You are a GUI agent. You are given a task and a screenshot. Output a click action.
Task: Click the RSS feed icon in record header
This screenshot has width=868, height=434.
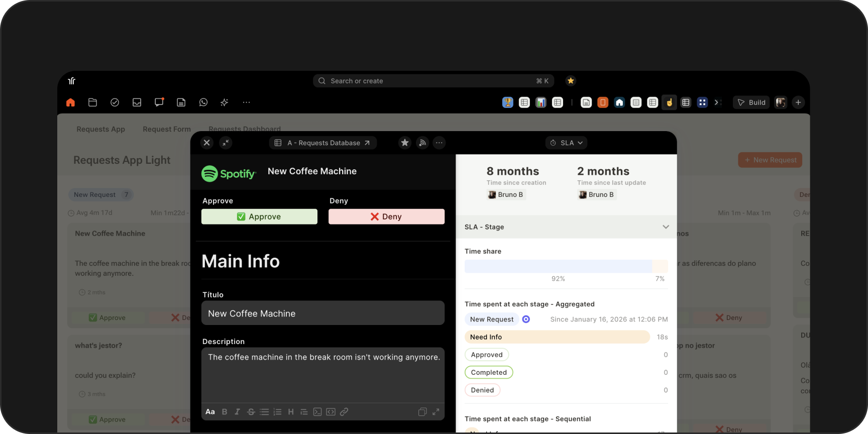click(422, 143)
